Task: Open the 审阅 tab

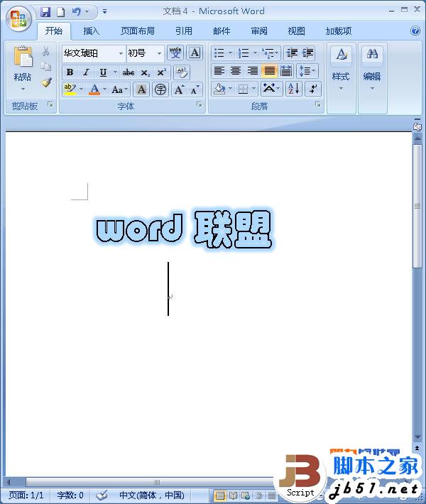Action: (259, 31)
